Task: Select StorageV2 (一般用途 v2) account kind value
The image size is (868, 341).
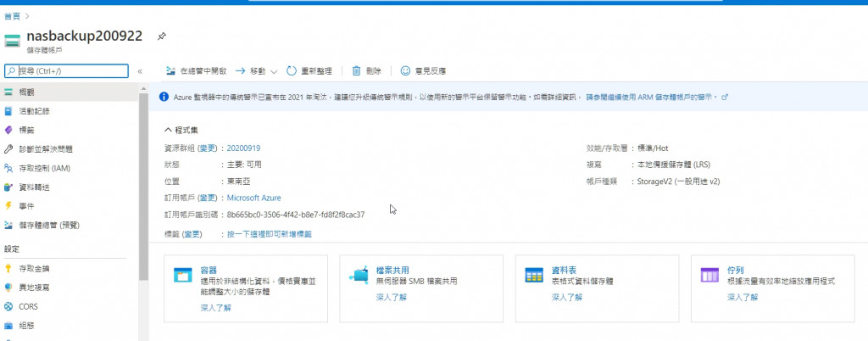Action: tap(678, 181)
